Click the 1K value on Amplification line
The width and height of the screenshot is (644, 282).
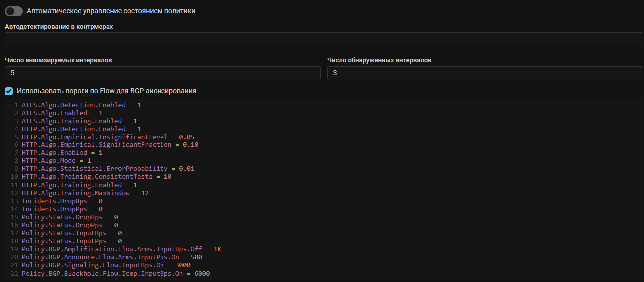pyautogui.click(x=217, y=249)
